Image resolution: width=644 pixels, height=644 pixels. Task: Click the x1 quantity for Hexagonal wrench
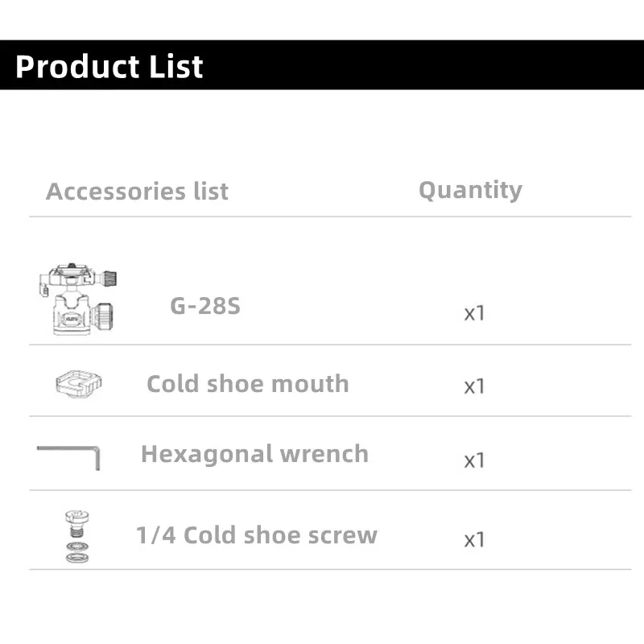[x=475, y=460]
